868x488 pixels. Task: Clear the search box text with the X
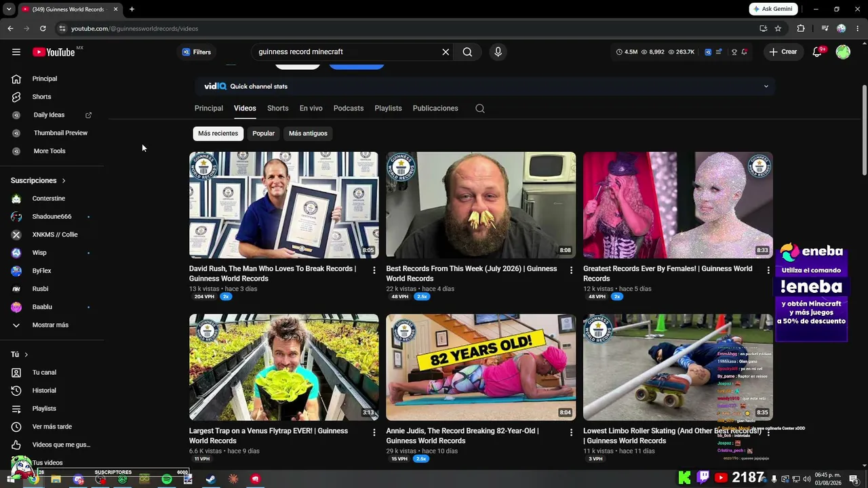click(446, 52)
